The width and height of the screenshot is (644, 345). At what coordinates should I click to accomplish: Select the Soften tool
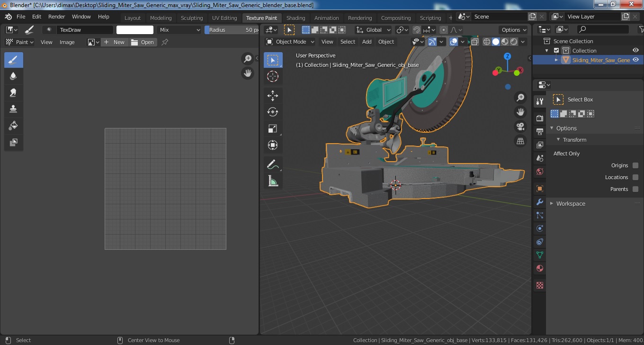[14, 76]
